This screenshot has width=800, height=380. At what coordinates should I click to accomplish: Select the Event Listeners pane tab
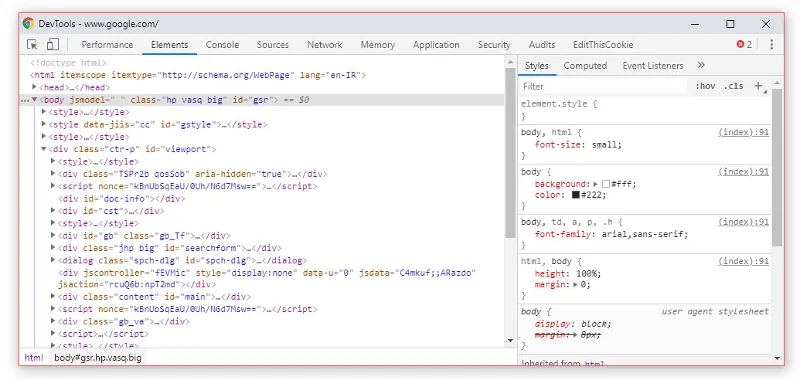pos(653,66)
